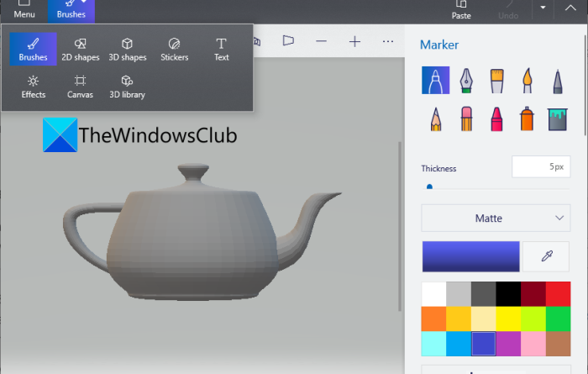The height and width of the screenshot is (374, 588).
Task: Select the Fill bucket tool
Action: click(x=558, y=119)
